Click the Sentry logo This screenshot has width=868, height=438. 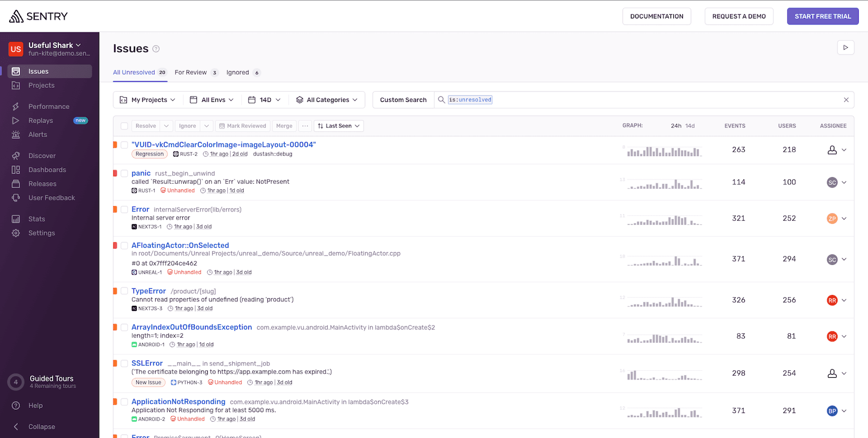pyautogui.click(x=38, y=16)
